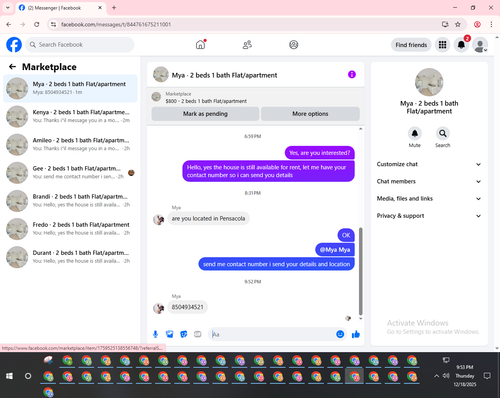500x398 pixels.
Task: Open the Gee conversation in list
Action: [70, 173]
